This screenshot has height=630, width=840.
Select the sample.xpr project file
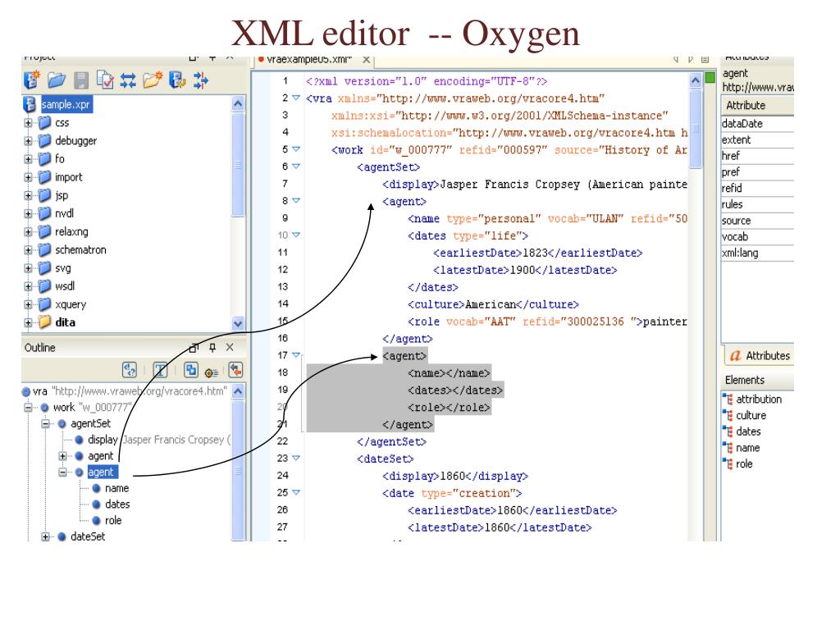tap(66, 104)
